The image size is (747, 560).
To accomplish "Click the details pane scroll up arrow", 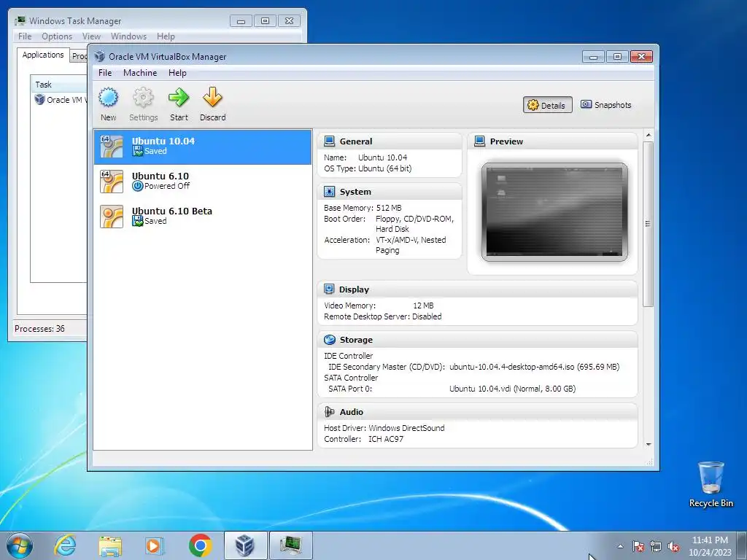I will (649, 136).
